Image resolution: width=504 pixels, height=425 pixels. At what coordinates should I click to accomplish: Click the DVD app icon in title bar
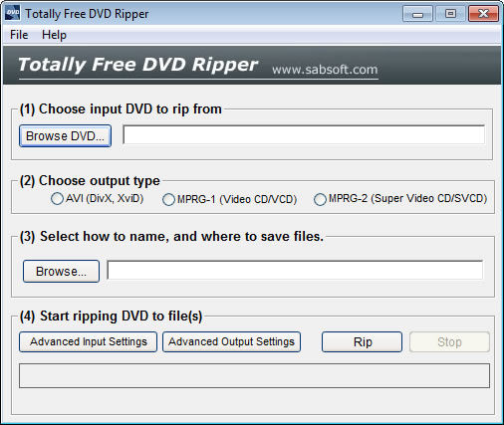click(x=12, y=13)
